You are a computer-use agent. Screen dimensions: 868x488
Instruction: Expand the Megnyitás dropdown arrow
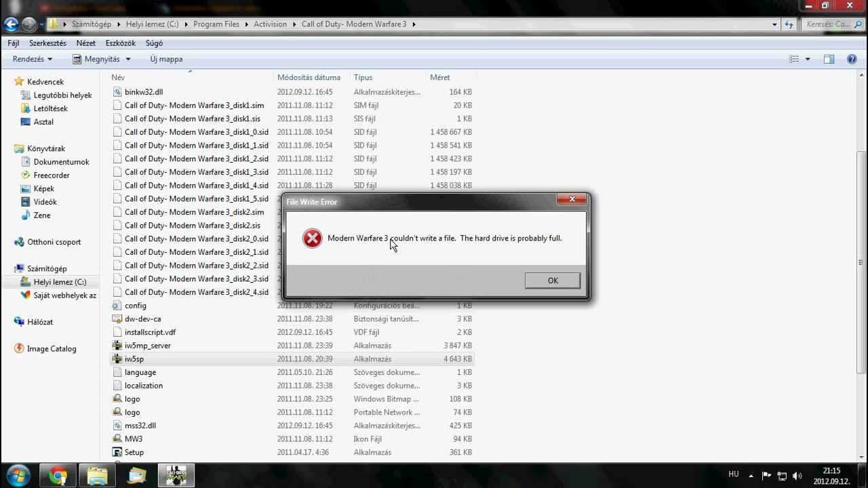coord(128,59)
